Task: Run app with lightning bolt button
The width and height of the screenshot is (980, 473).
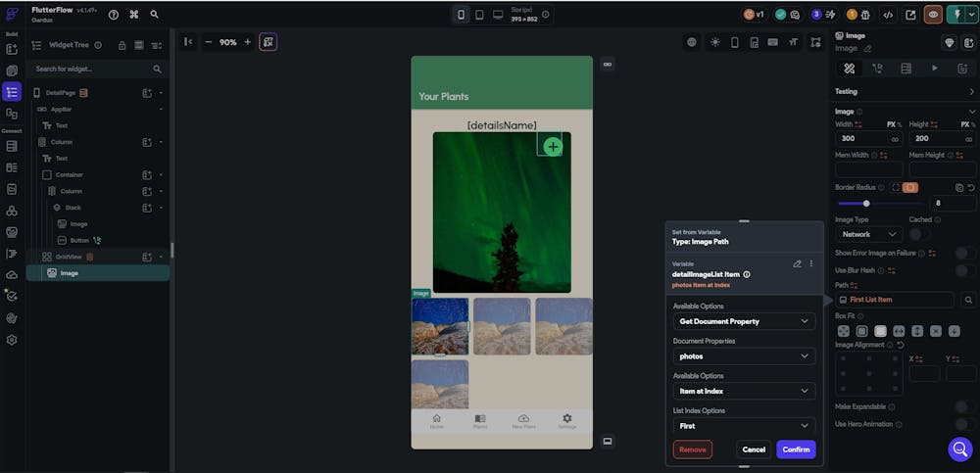Action: pos(957,15)
